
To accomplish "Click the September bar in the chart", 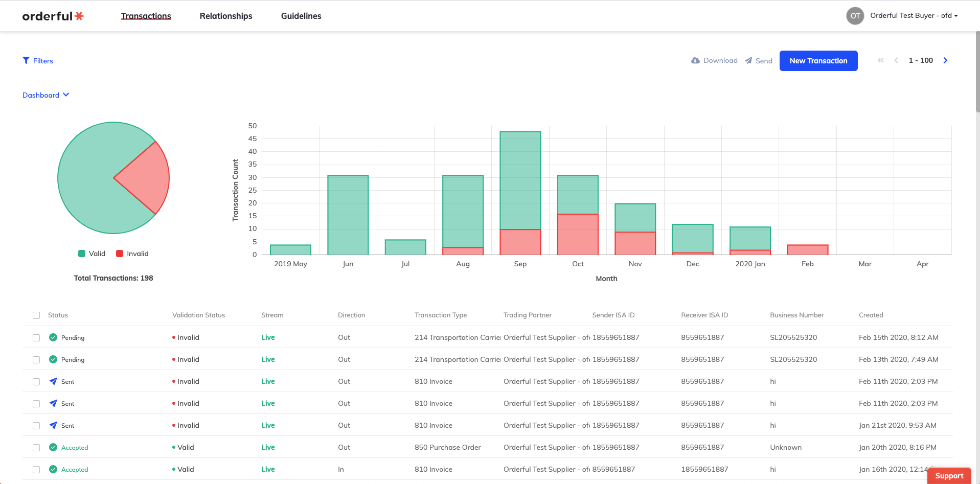I will click(x=520, y=193).
